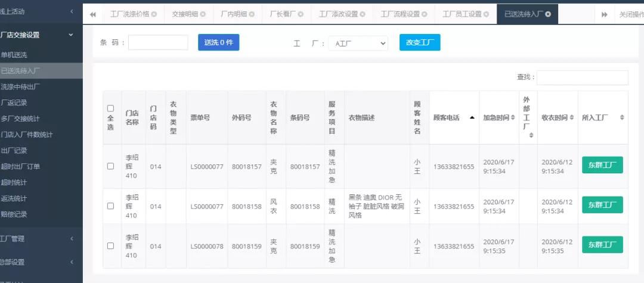The width and height of the screenshot is (644, 283).
Task: Click the 2020/6/17 9:15:35 rush time cell
Action: (499, 246)
